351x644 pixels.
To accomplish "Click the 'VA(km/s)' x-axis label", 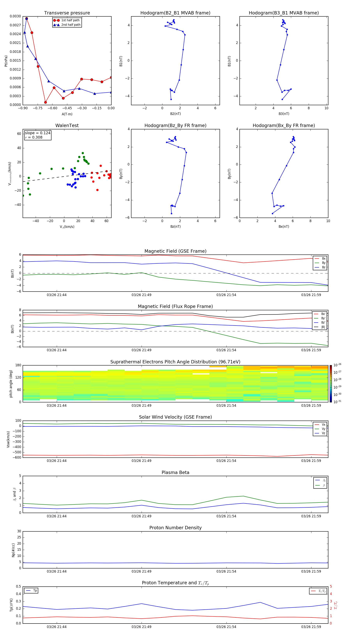I will click(x=67, y=227).
